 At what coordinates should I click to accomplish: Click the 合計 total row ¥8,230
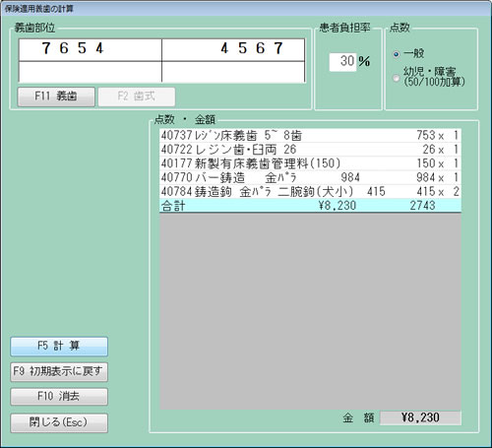coord(310,206)
